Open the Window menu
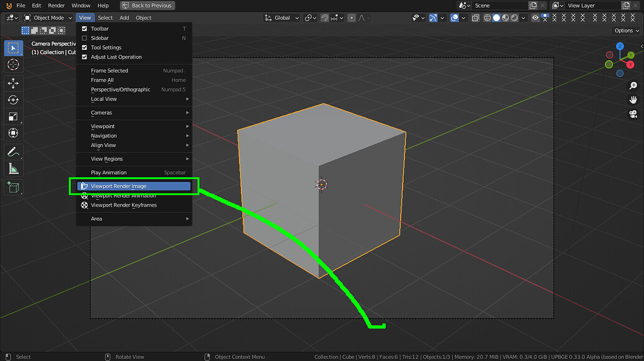This screenshot has height=361, width=644. (81, 6)
